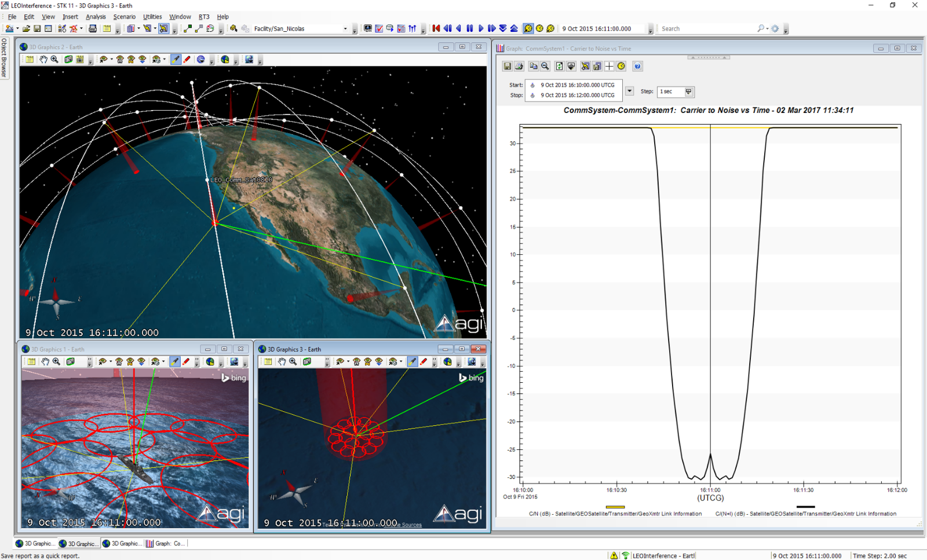Open the File menu
Viewport: 927px width, 560px height.
click(12, 17)
